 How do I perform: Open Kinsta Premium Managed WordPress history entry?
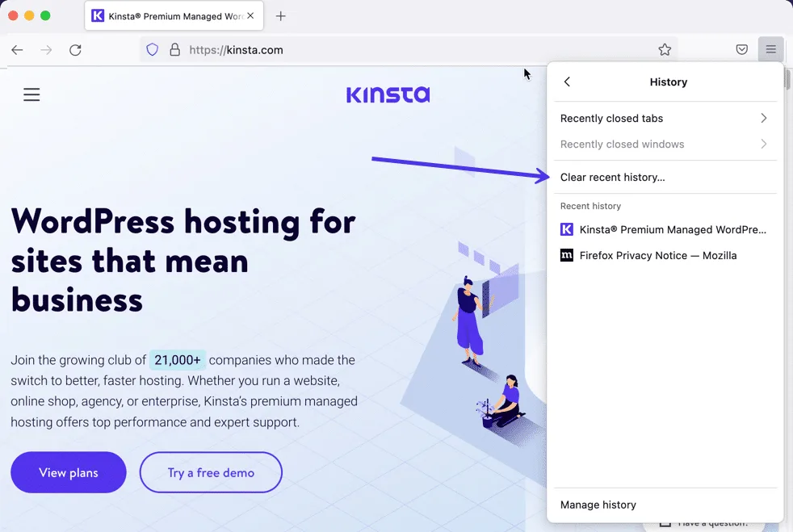(x=665, y=229)
